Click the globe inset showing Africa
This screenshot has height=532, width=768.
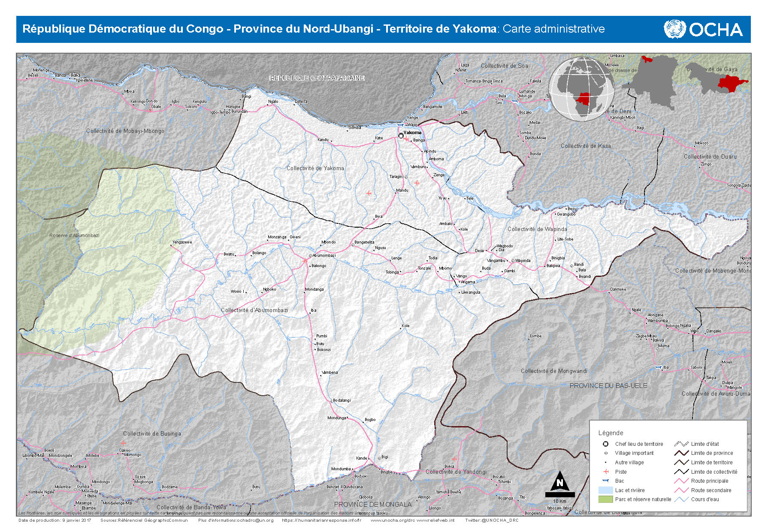click(582, 89)
